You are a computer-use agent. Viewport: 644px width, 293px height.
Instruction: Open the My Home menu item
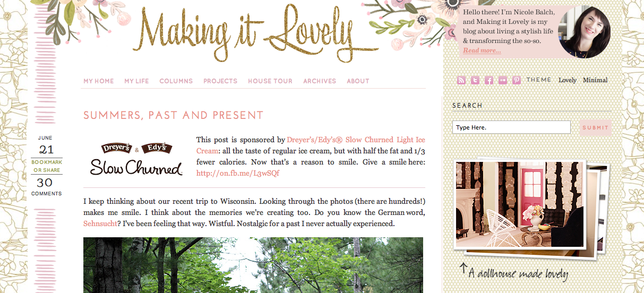[x=99, y=81]
